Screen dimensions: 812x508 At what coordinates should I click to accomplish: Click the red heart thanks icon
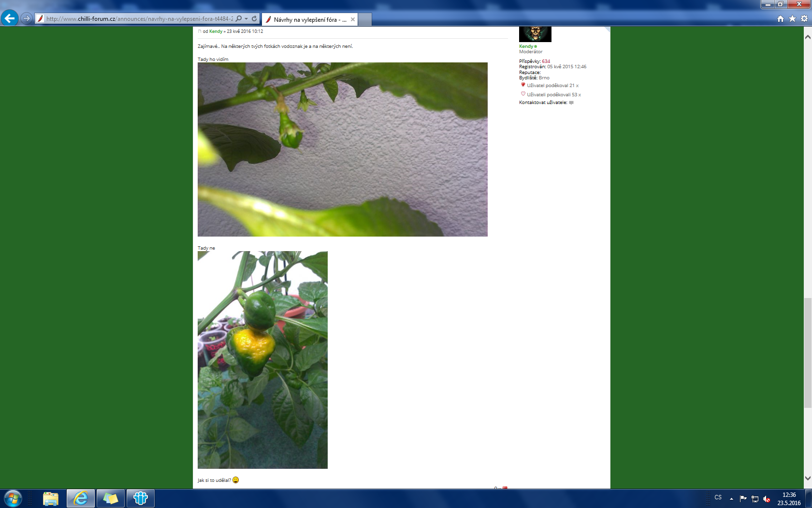(x=523, y=85)
